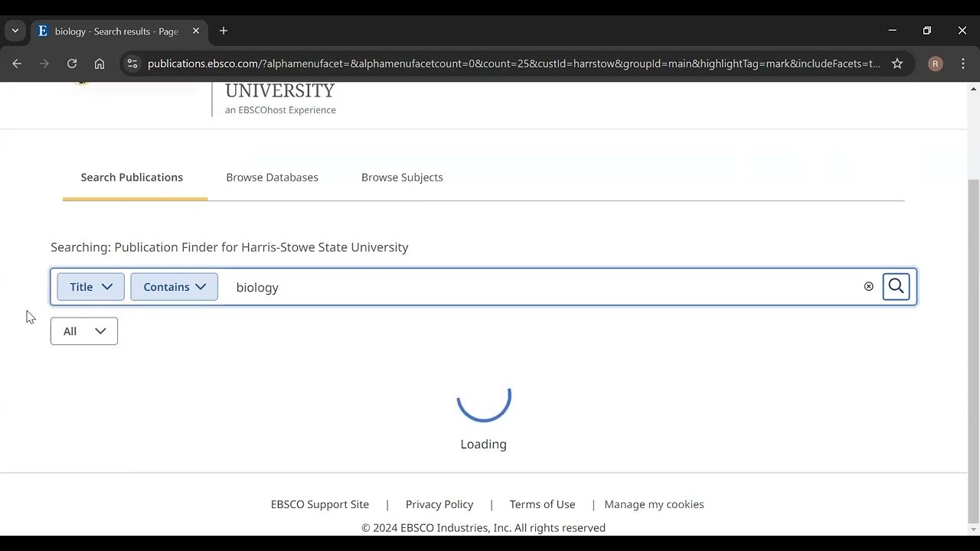The height and width of the screenshot is (551, 980).
Task: Restore down the browser window
Action: 927,31
